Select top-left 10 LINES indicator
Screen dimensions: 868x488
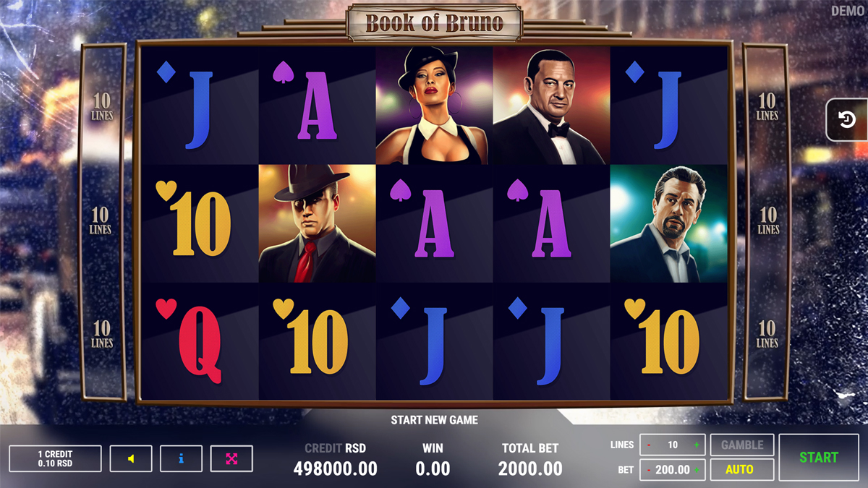[x=102, y=106]
